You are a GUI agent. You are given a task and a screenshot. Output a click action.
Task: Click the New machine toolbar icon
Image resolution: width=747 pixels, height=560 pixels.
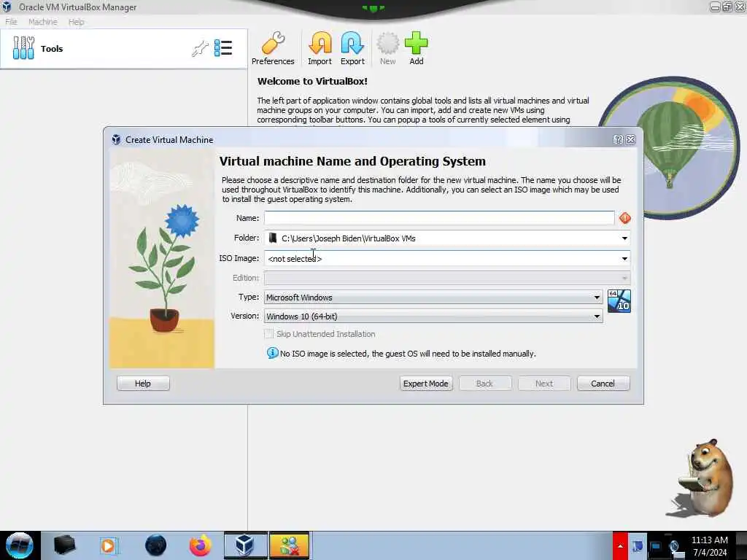[388, 48]
